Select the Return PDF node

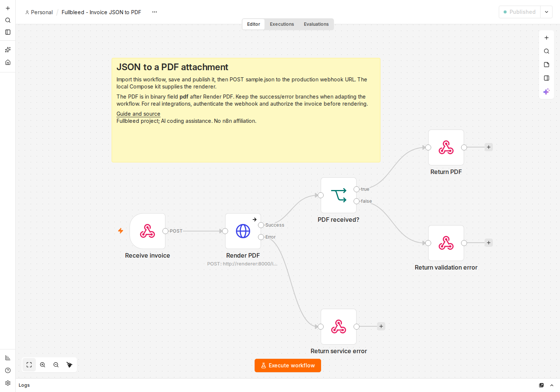tap(446, 147)
